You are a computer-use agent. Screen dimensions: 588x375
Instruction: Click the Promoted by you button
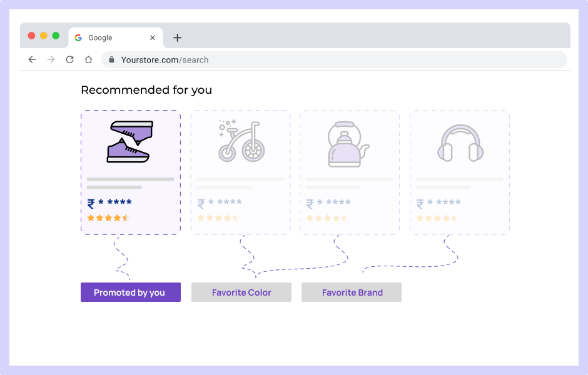(x=131, y=292)
